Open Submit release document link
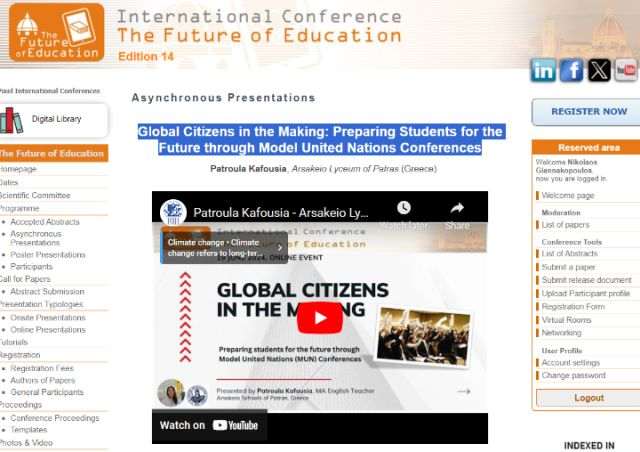This screenshot has width=640, height=452. coord(587,280)
